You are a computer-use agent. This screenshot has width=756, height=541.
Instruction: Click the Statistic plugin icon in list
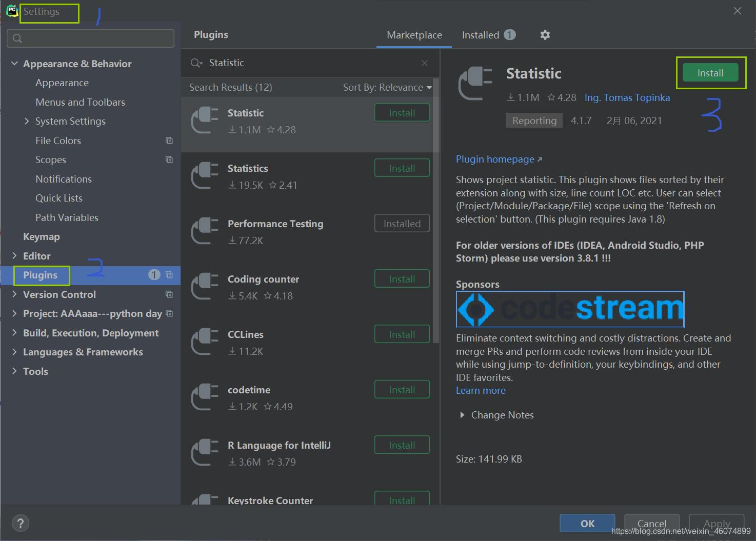click(205, 121)
